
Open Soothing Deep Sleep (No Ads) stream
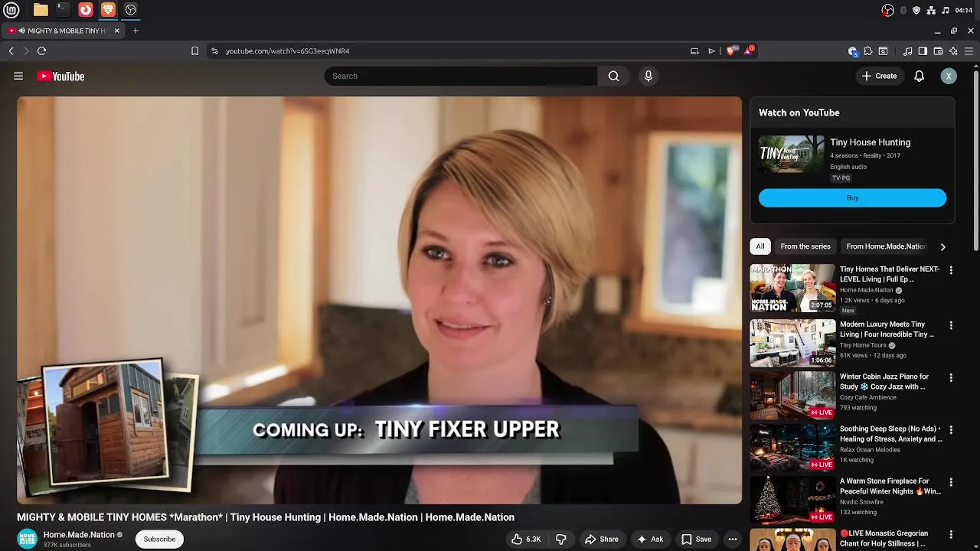click(890, 434)
